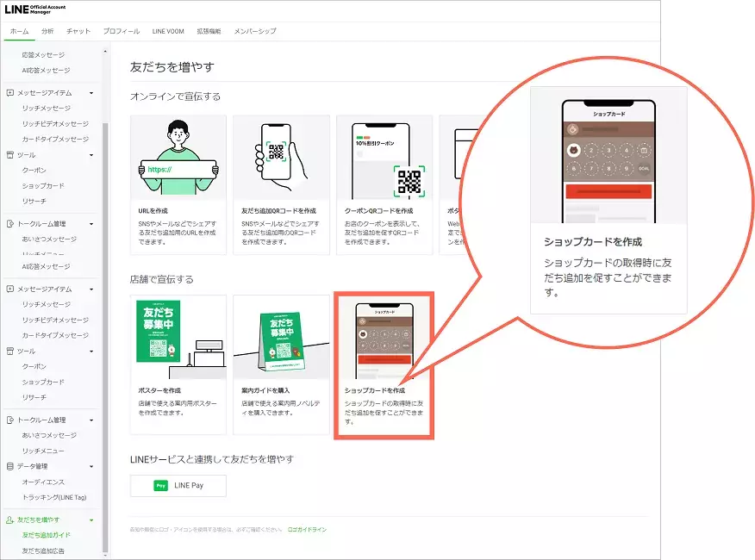This screenshot has height=560, width=755.
Task: Open the クーポンQRコードを作成 card
Action: click(x=384, y=184)
